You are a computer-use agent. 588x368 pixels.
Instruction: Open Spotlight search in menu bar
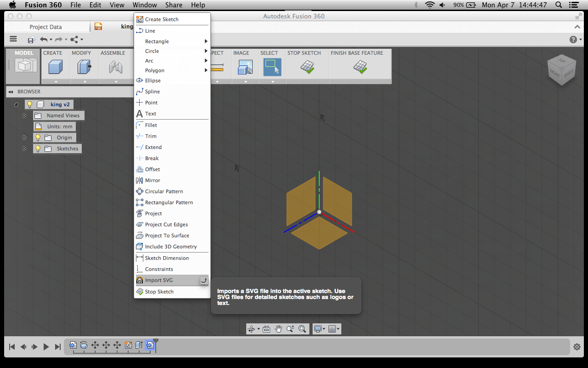point(559,5)
